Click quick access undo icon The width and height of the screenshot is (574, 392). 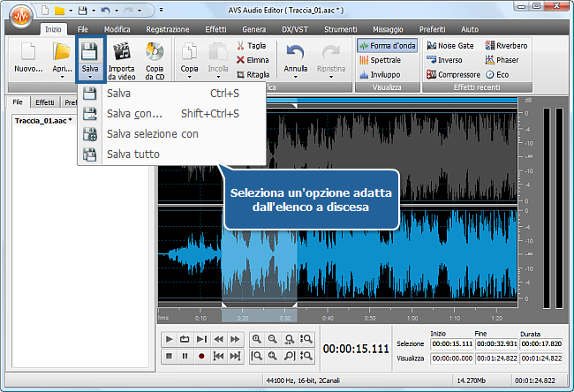point(105,11)
